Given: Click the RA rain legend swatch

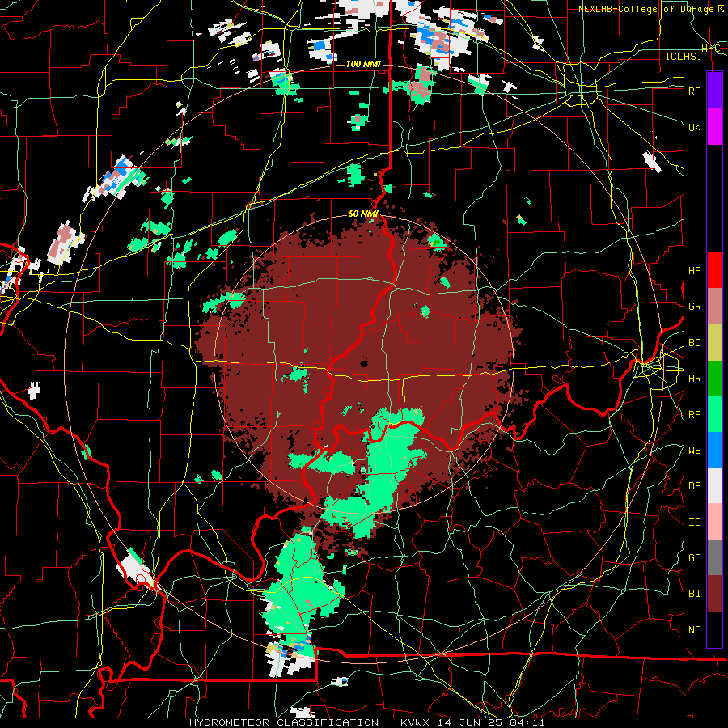Looking at the screenshot, I should (714, 414).
